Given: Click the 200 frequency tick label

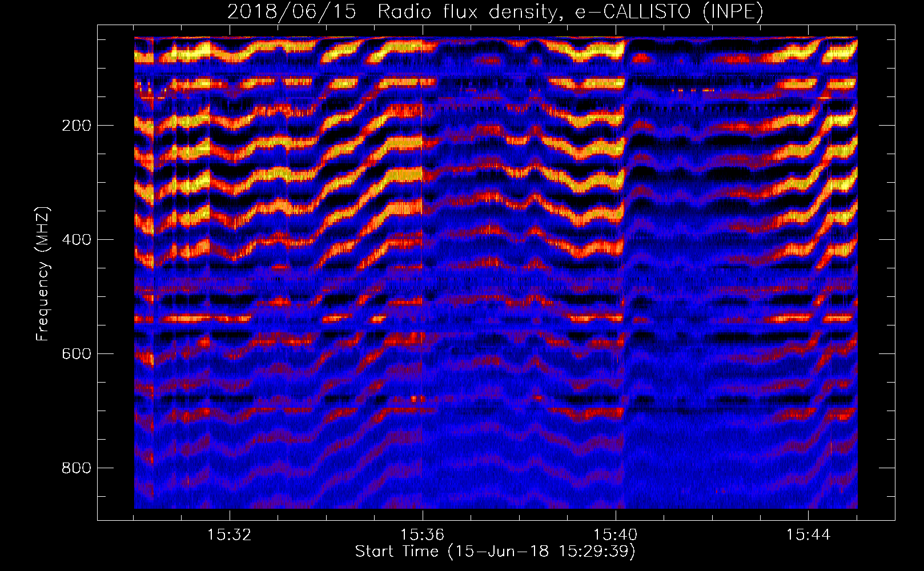Looking at the screenshot, I should 76,126.
